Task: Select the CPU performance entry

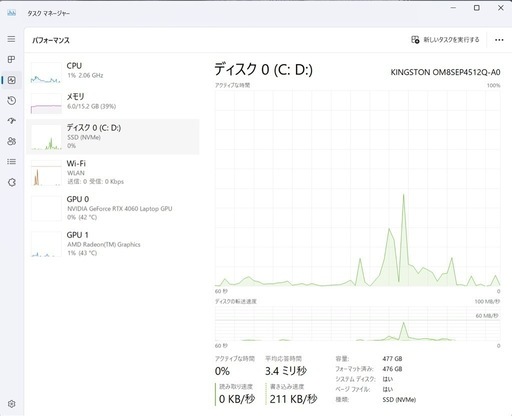Action: pyautogui.click(x=113, y=72)
